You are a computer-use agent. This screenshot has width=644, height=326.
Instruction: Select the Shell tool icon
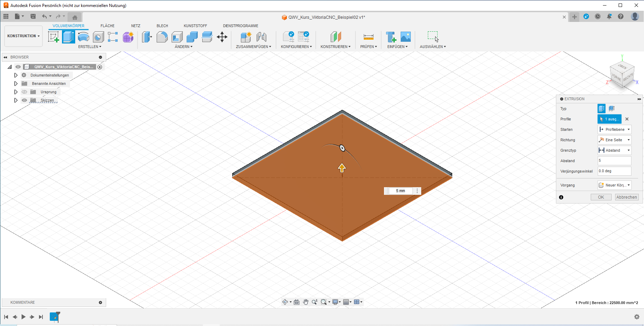(x=177, y=37)
